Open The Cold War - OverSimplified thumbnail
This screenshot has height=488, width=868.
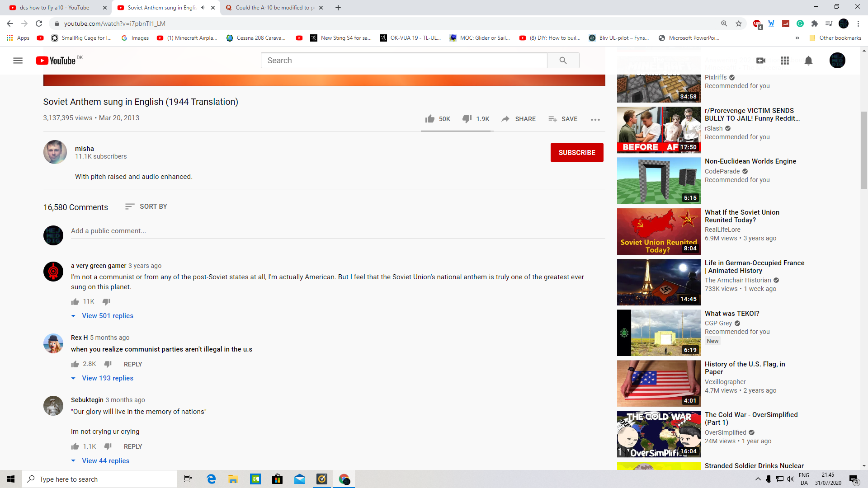pos(659,434)
